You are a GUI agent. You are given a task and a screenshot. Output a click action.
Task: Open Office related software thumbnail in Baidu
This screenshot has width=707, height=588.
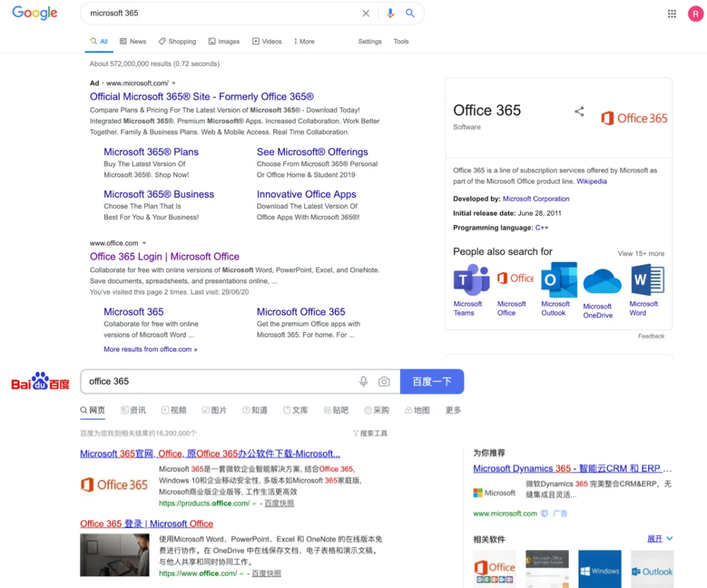click(495, 568)
